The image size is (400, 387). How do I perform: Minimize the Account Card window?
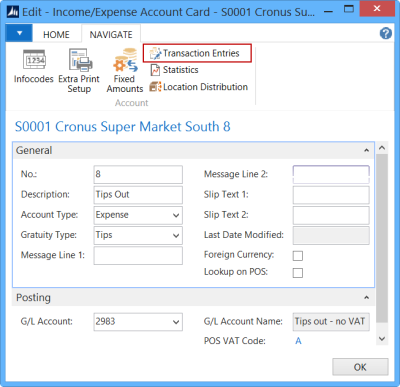(328, 11)
